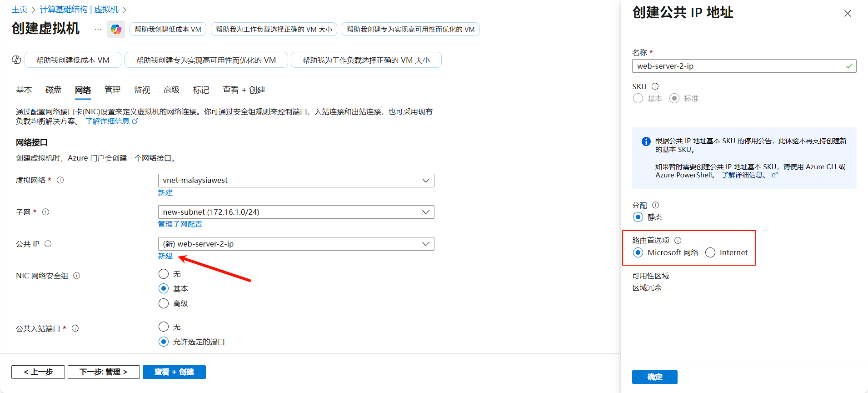This screenshot has height=393, width=868.
Task: Select the Internet routing preference option
Action: point(710,253)
